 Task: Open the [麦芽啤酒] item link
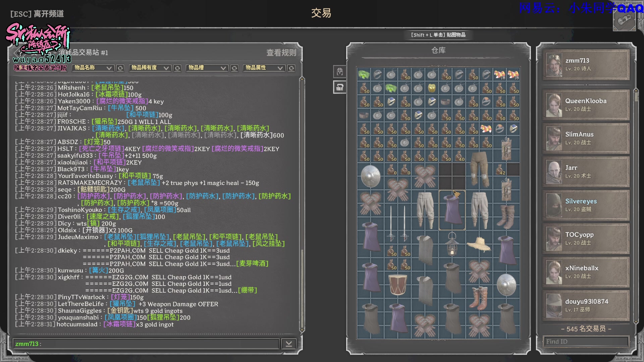click(x=252, y=264)
